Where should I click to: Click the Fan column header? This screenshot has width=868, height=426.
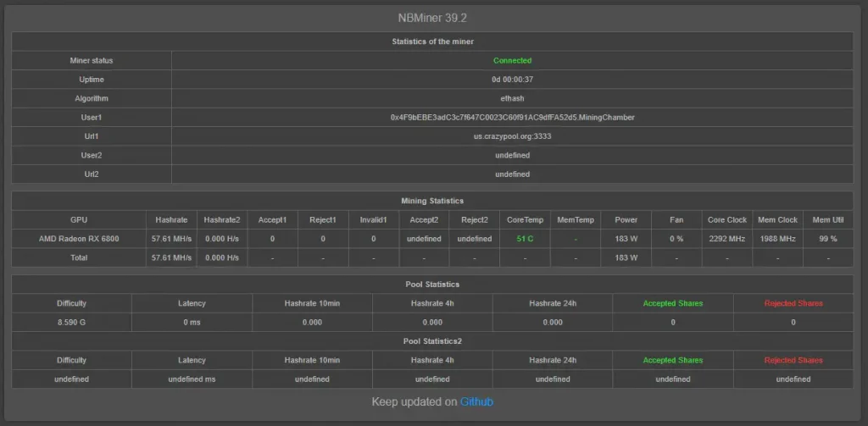tap(676, 220)
